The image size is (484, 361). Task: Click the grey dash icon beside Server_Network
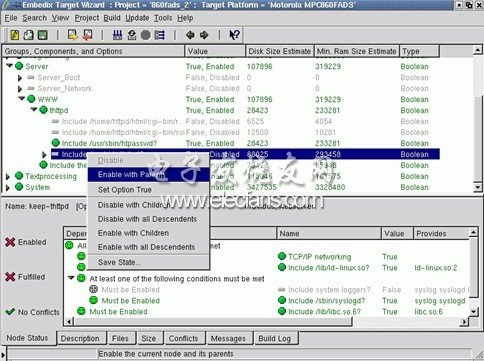(x=31, y=88)
